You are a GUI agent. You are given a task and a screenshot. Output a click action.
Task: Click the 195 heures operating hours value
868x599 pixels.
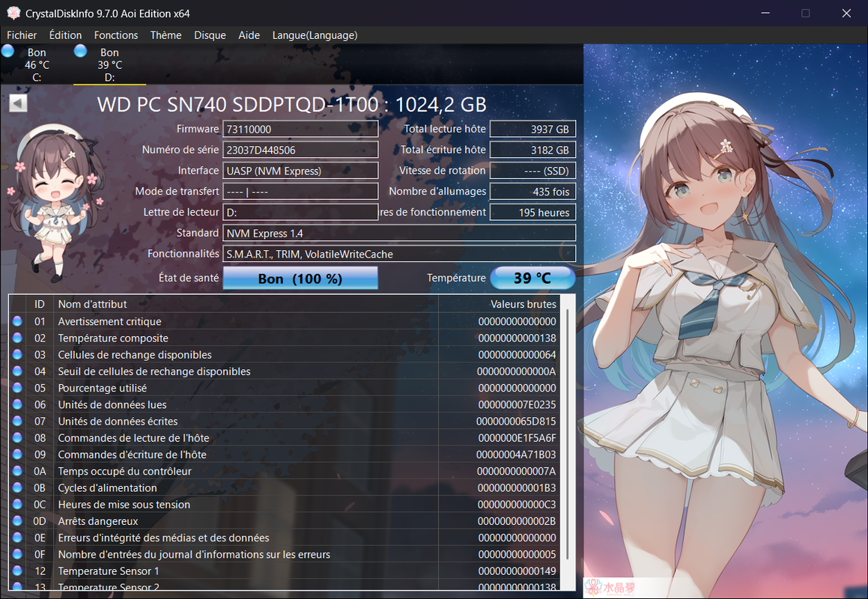click(x=533, y=212)
